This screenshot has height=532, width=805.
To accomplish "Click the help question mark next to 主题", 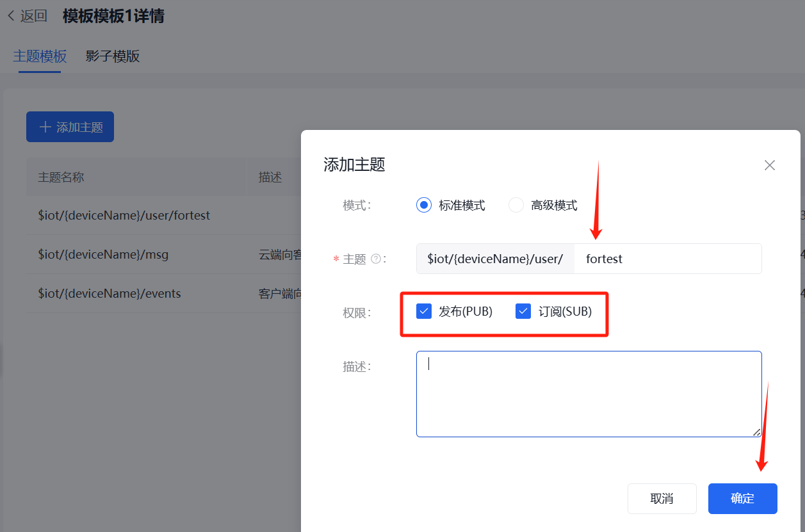I will 376,259.
